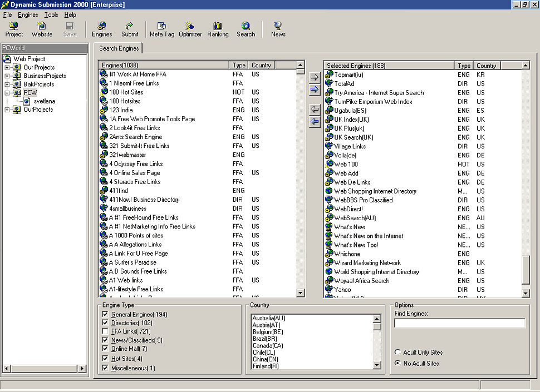This screenshot has height=392, width=540.
Task: Click the svetlana website icon in tree
Action: (x=27, y=101)
